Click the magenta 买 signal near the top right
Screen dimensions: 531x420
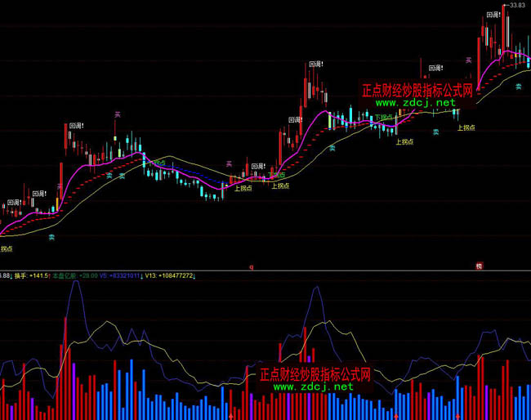(x=468, y=60)
